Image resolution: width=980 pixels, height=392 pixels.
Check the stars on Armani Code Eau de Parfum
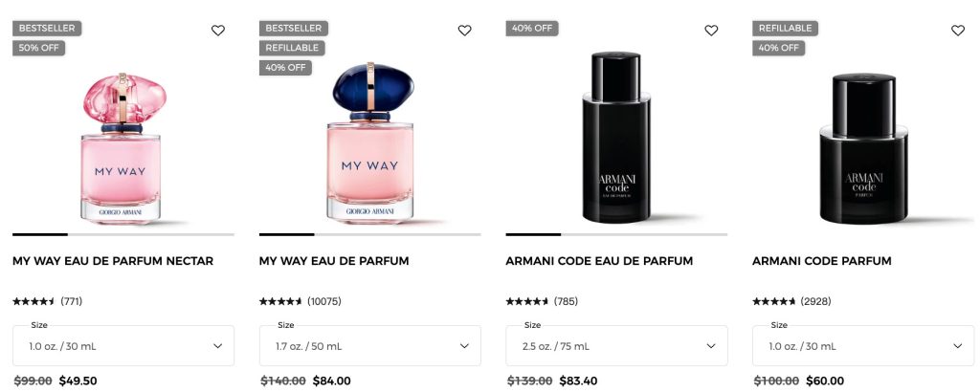click(527, 301)
